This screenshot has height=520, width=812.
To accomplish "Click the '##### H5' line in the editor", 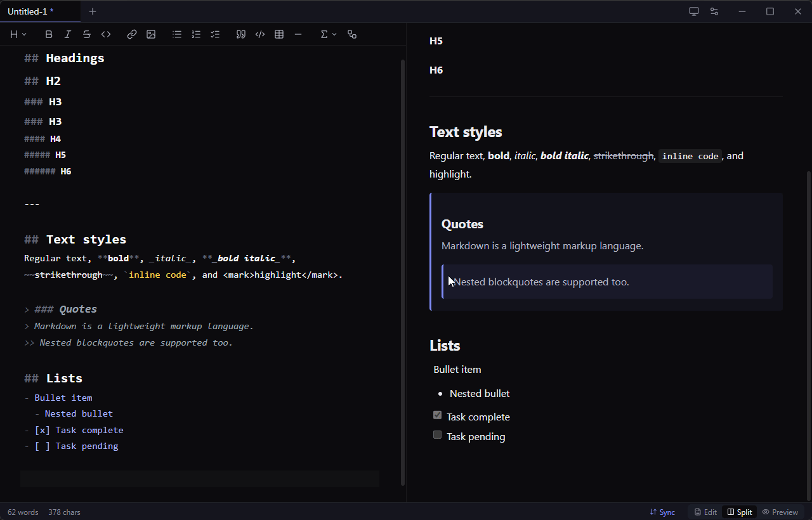I will (x=45, y=155).
